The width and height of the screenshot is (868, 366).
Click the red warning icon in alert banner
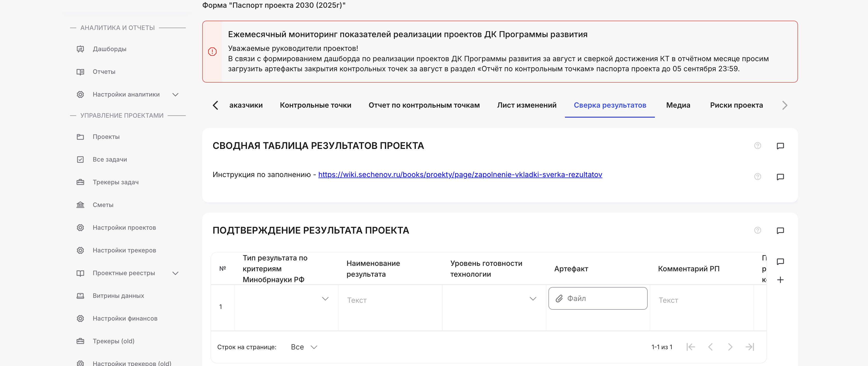pos(212,52)
